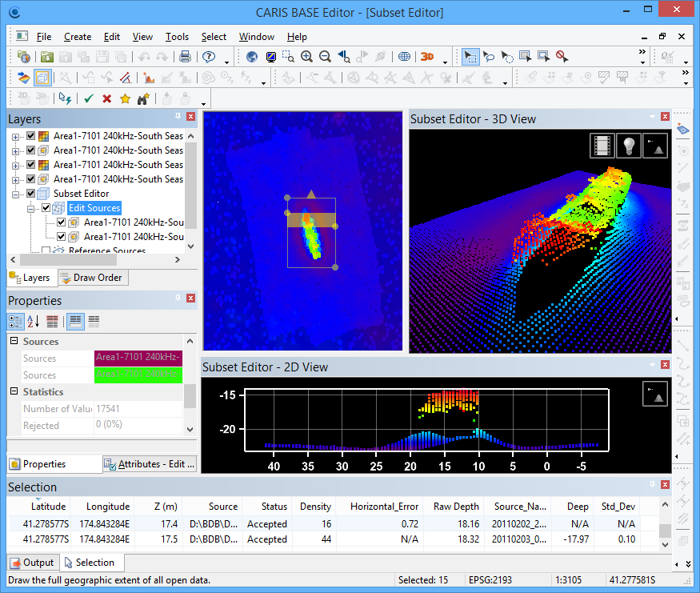700x593 pixels.
Task: Click the green checkmark Accept icon
Action: click(x=89, y=98)
